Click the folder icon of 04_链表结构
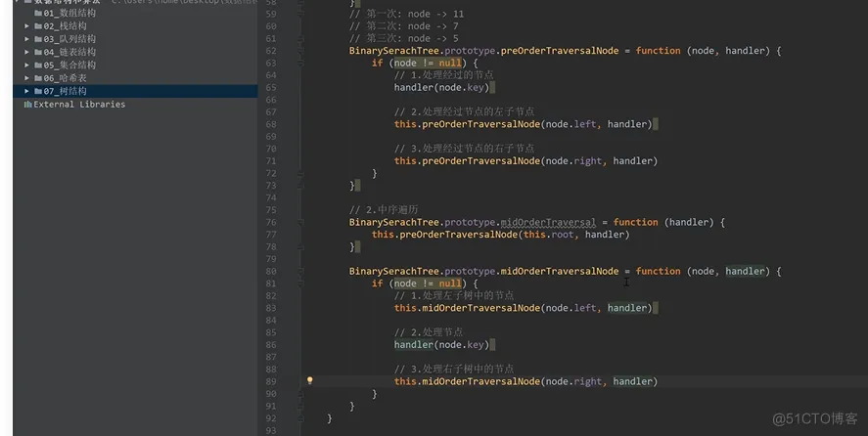 point(38,52)
